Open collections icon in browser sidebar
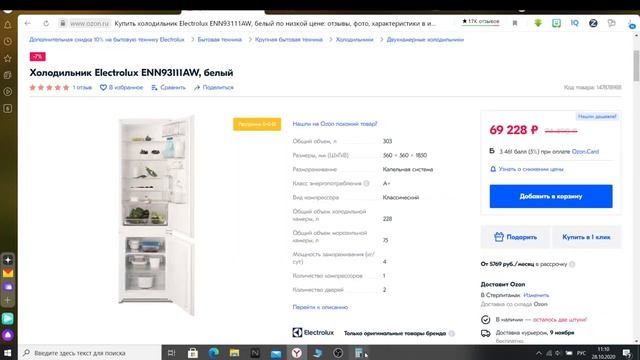Viewport: 640px width, 360px height. pyautogui.click(x=7, y=75)
